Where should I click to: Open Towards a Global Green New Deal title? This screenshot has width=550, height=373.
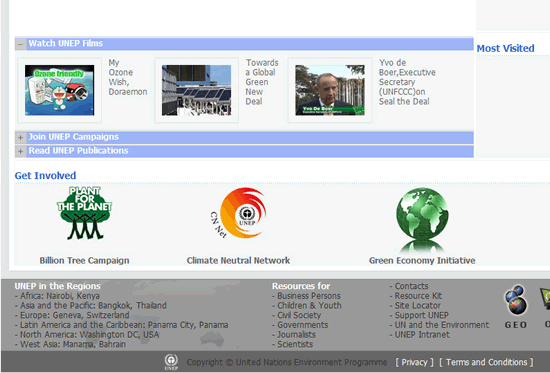[x=262, y=82]
